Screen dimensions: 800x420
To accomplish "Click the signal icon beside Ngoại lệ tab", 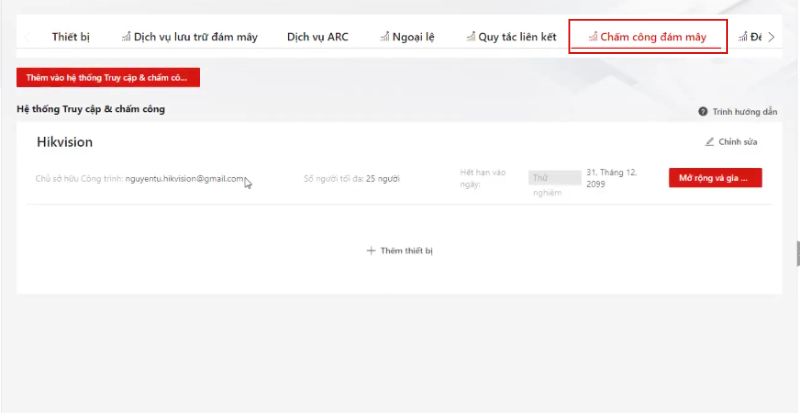I will click(385, 37).
